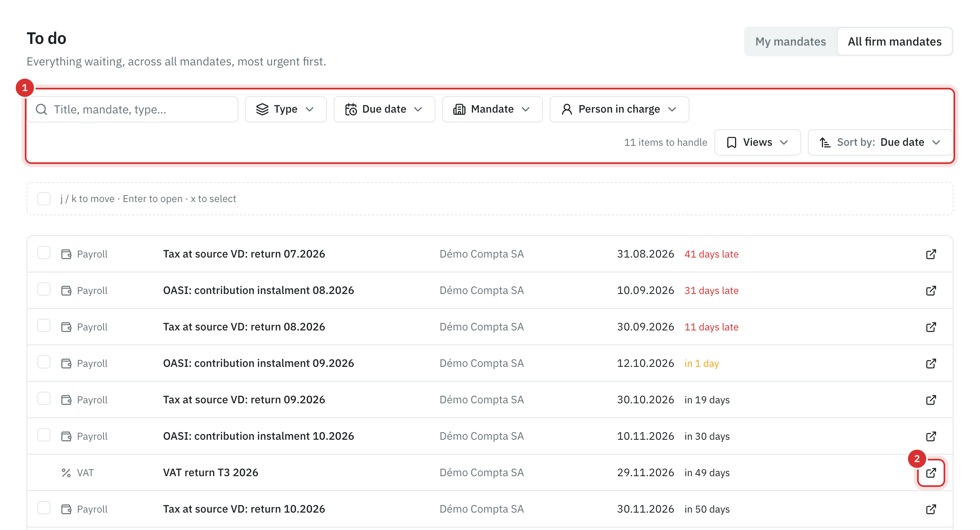The height and width of the screenshot is (530, 980).
Task: Open the Person in charge filter dropdown
Action: click(619, 109)
